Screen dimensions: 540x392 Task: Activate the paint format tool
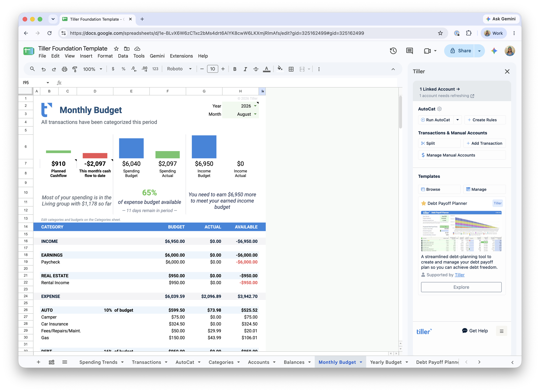point(75,69)
